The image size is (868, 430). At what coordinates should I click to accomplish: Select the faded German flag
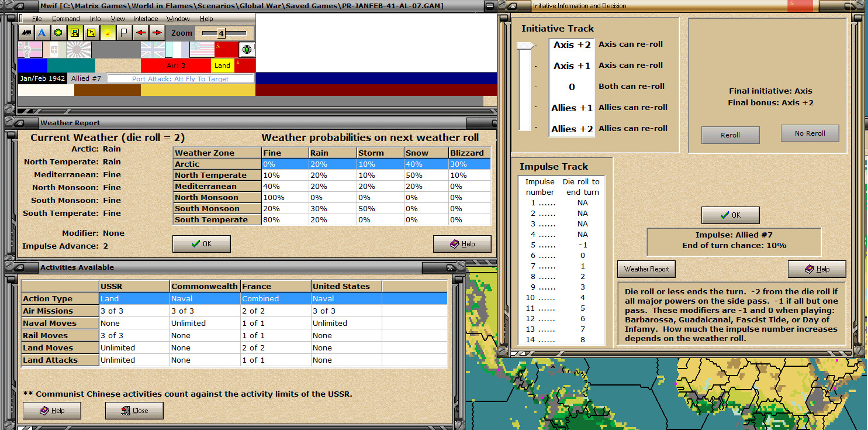coord(30,50)
